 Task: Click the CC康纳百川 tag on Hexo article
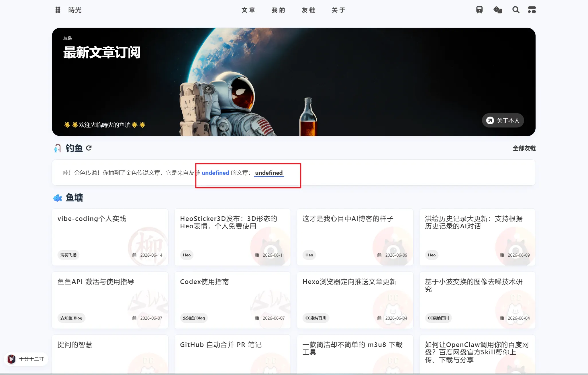tap(316, 318)
